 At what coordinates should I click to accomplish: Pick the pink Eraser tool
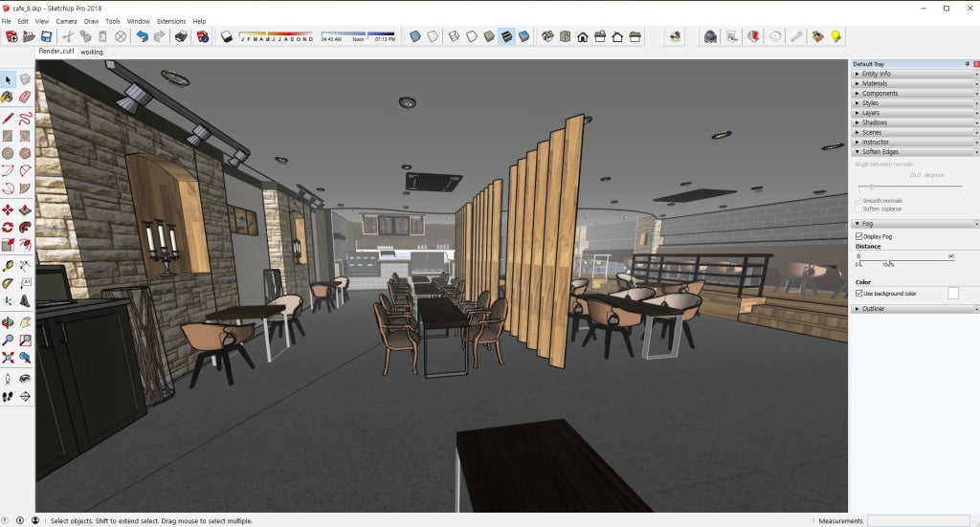click(x=25, y=97)
